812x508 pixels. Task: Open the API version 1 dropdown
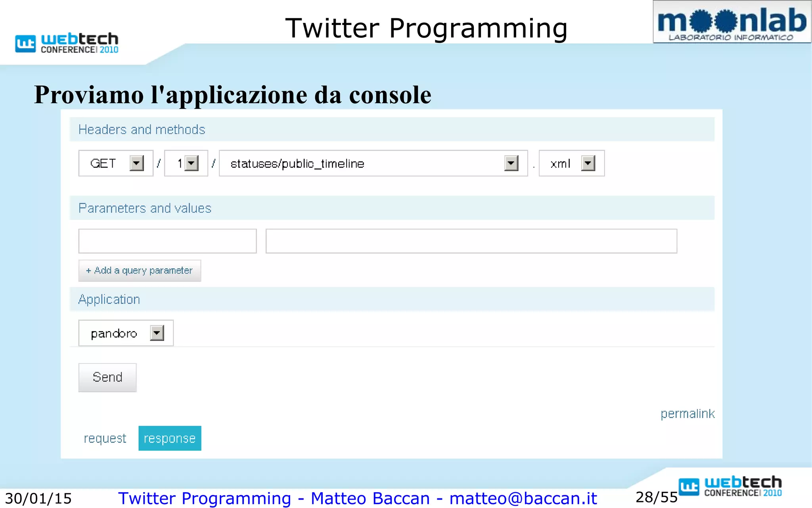pos(186,163)
